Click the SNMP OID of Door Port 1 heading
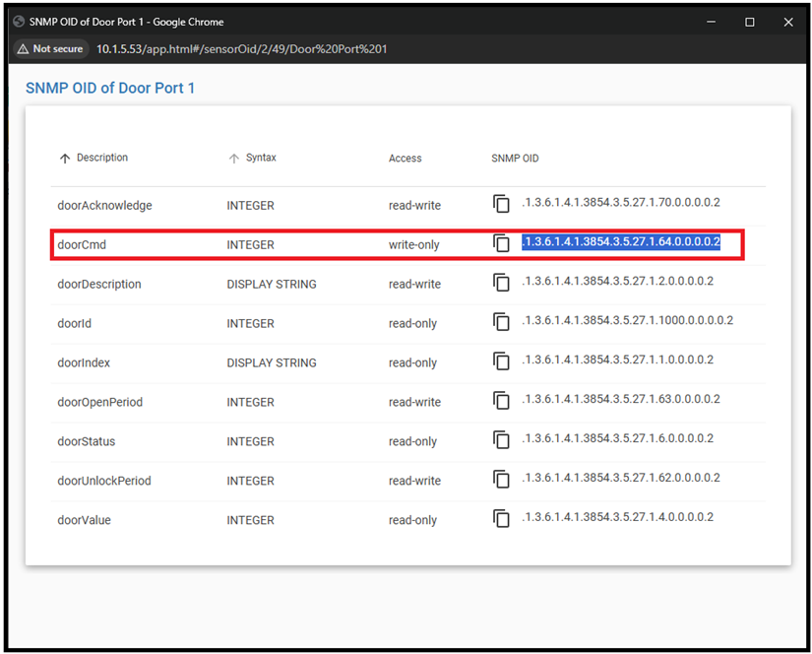This screenshot has height=654, width=812. 110,89
